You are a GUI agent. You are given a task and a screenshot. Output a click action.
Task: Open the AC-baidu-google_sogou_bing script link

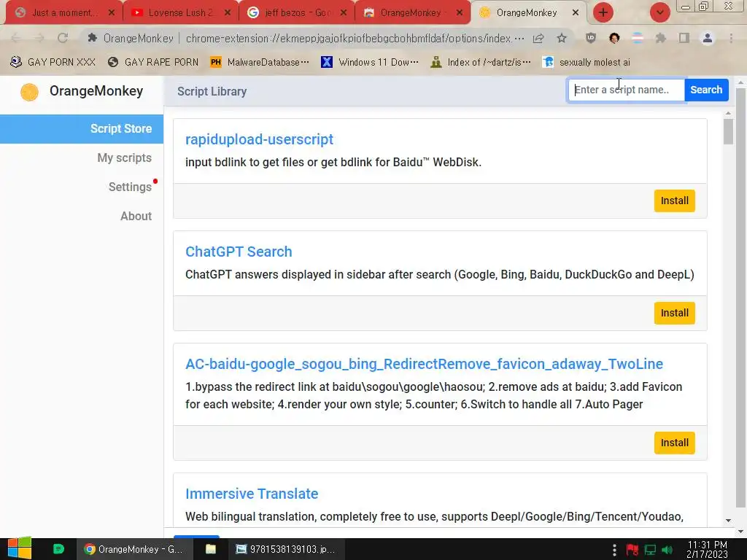(424, 365)
